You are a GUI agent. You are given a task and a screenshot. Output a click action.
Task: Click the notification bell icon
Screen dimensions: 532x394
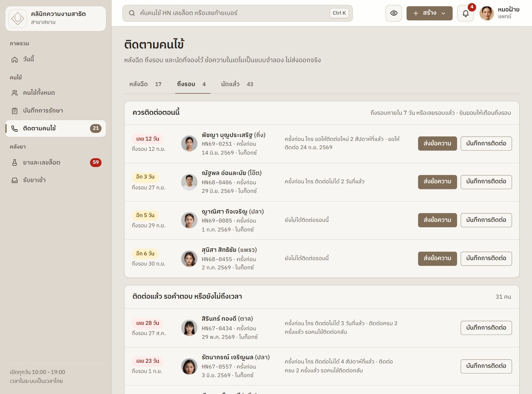tap(465, 13)
